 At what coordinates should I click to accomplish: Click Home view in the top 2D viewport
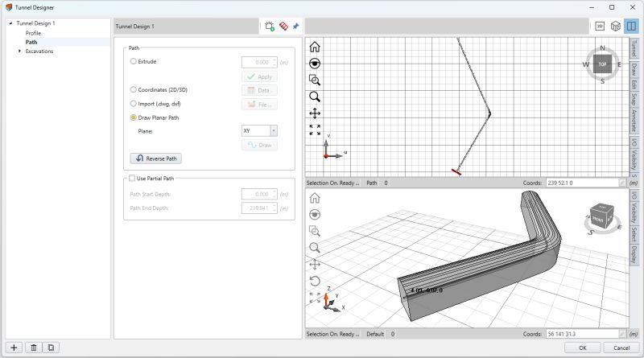tap(315, 47)
